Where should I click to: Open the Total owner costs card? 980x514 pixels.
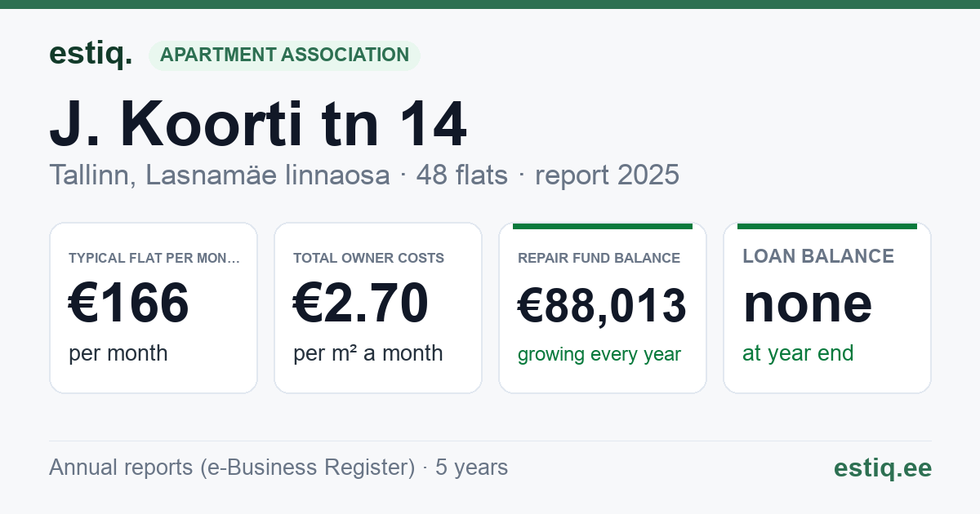point(378,308)
